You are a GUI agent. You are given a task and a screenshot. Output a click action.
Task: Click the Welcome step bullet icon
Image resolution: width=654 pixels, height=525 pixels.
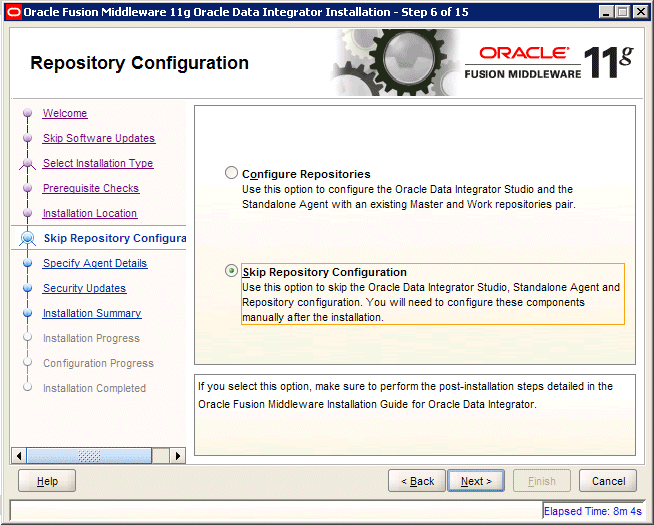click(x=28, y=113)
